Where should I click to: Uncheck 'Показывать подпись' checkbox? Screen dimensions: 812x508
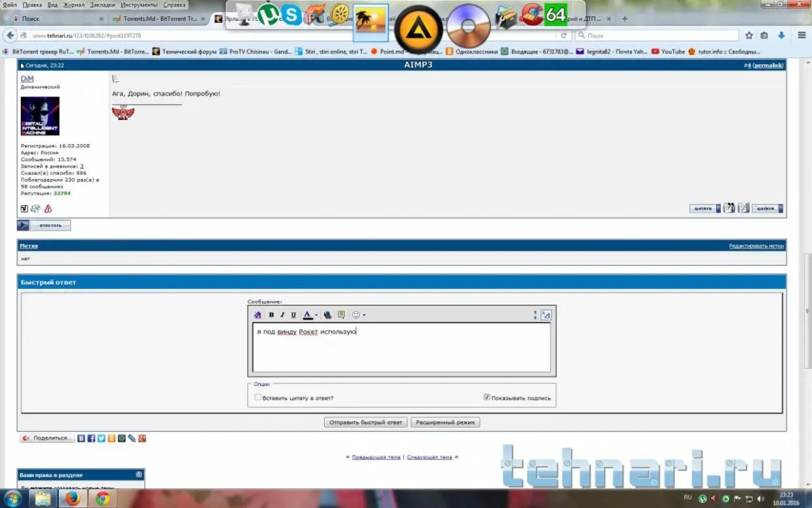click(x=487, y=397)
